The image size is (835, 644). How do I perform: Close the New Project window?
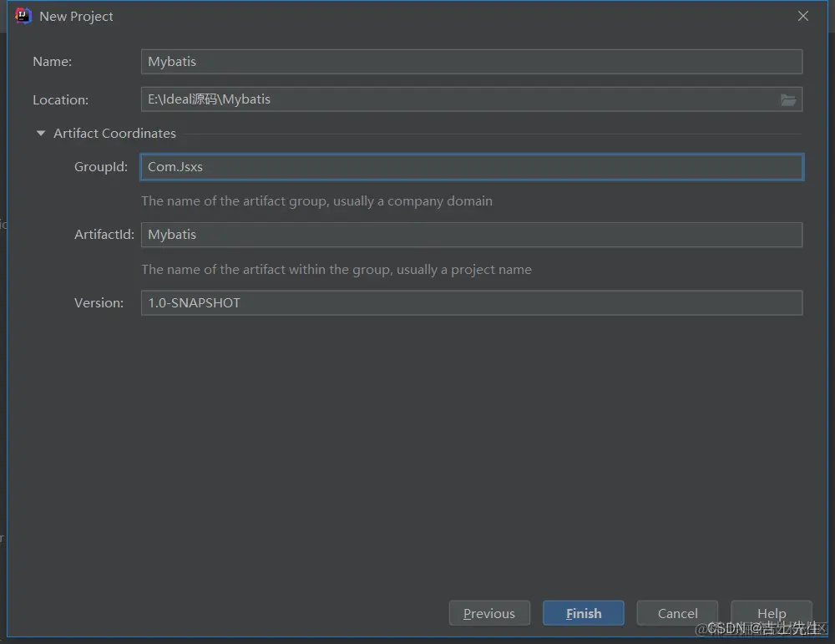click(803, 16)
